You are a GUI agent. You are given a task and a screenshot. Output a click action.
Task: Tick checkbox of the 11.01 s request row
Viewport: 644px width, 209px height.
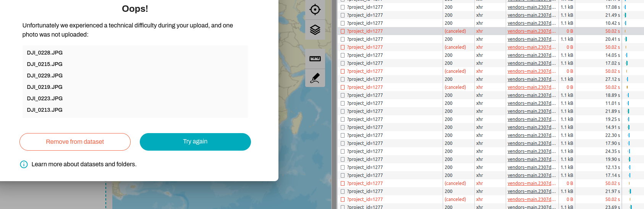pyautogui.click(x=343, y=103)
